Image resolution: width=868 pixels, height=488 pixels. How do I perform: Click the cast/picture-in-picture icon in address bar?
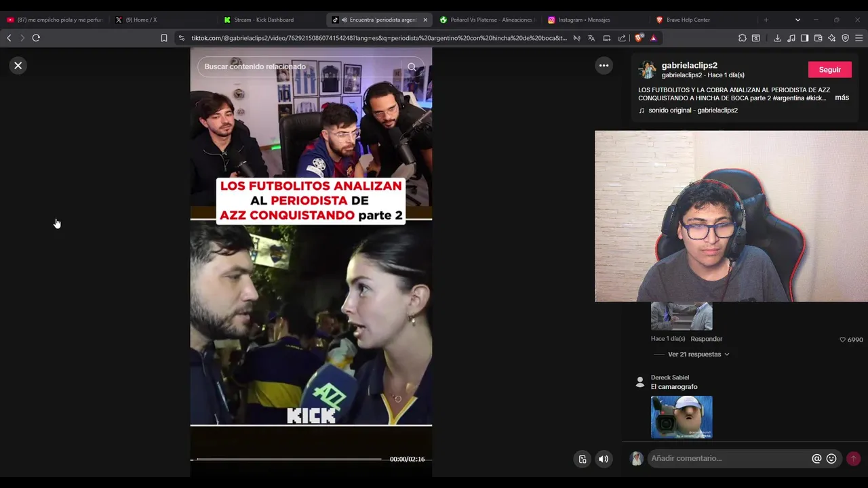(x=607, y=38)
